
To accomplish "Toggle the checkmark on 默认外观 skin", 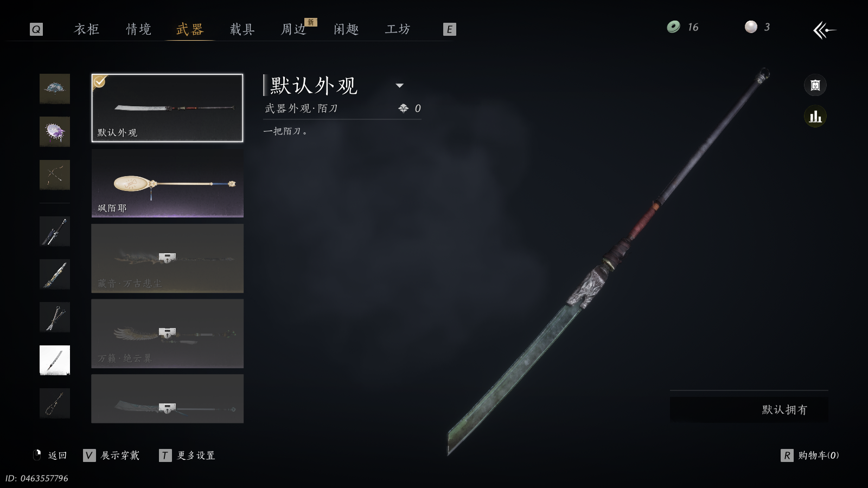I will (100, 82).
